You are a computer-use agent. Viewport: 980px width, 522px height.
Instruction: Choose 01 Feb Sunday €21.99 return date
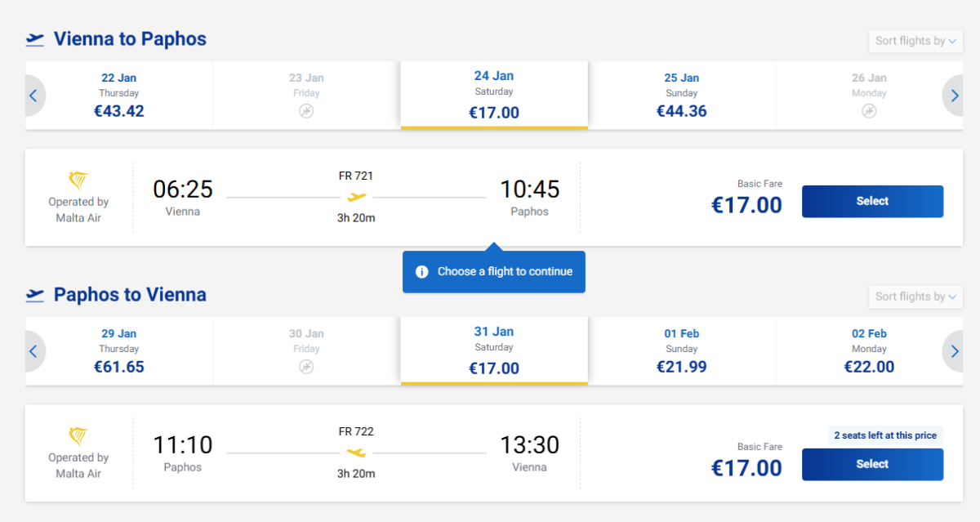682,351
